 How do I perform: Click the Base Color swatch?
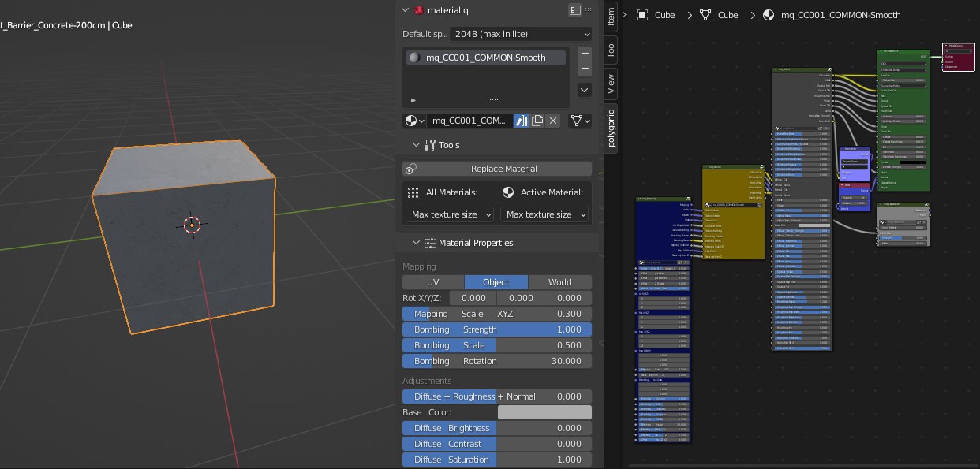pos(544,411)
